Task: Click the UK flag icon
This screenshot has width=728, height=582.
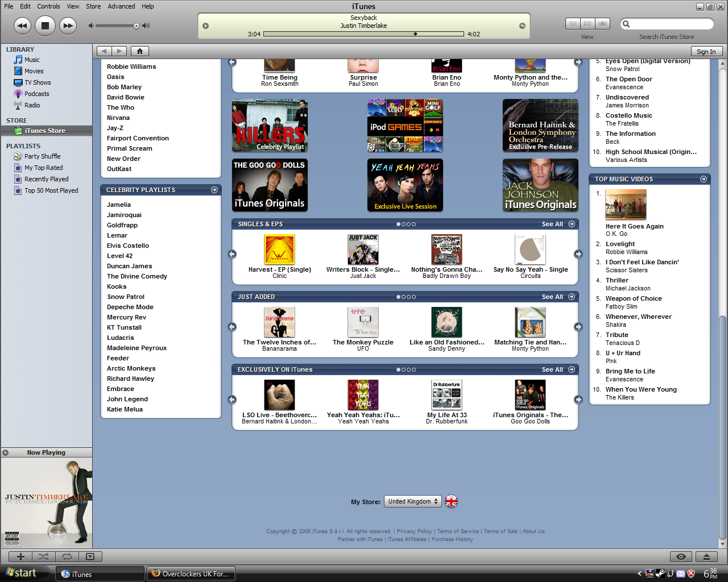Action: [451, 501]
